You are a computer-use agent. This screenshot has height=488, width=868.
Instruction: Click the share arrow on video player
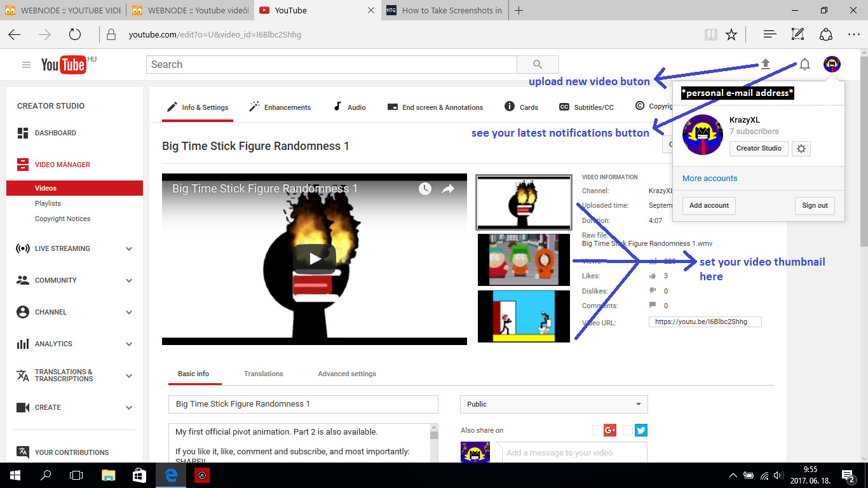coord(448,189)
